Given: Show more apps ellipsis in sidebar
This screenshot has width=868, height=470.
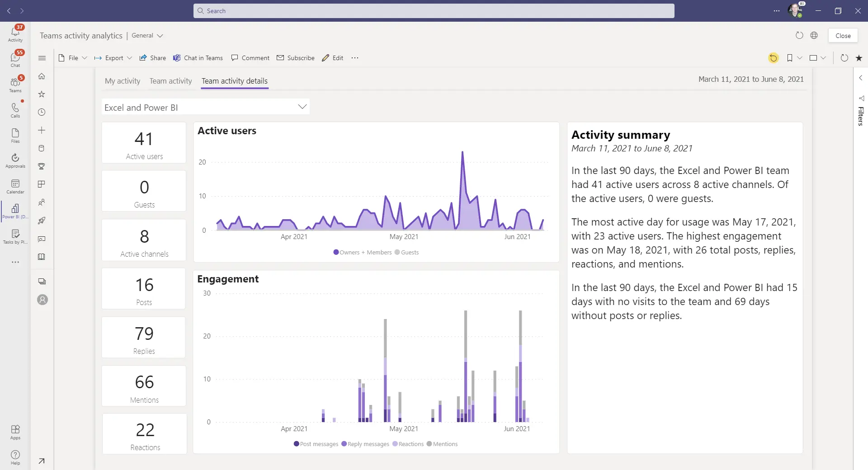Looking at the screenshot, I should tap(15, 262).
